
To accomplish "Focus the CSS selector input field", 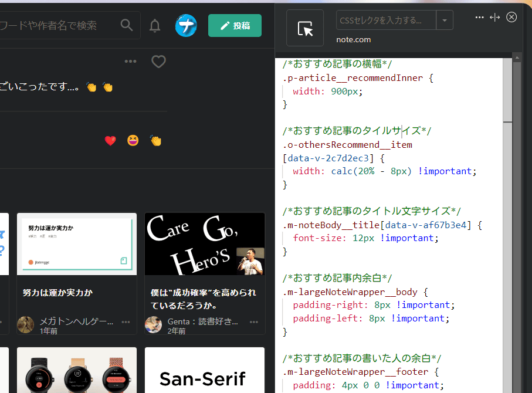I will pyautogui.click(x=386, y=20).
